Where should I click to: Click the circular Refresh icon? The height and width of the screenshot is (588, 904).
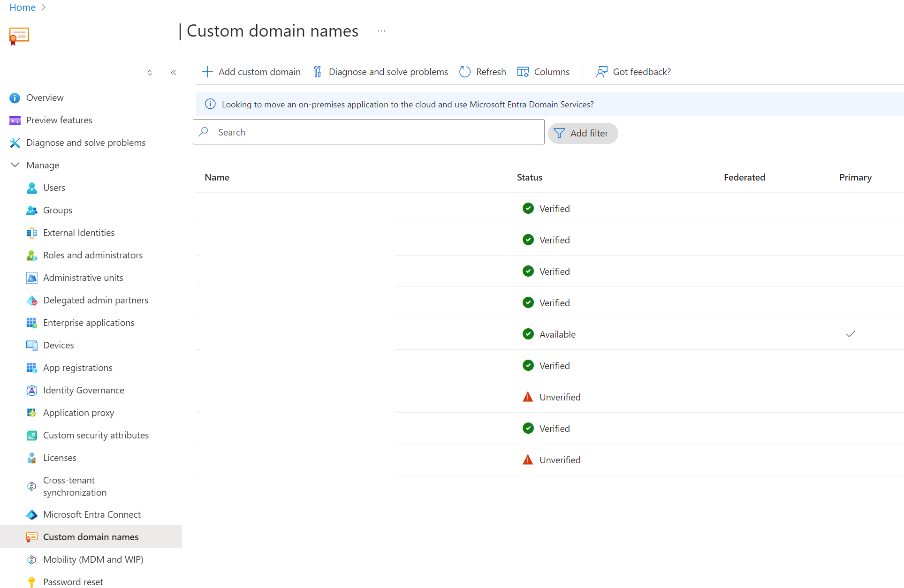(x=465, y=72)
